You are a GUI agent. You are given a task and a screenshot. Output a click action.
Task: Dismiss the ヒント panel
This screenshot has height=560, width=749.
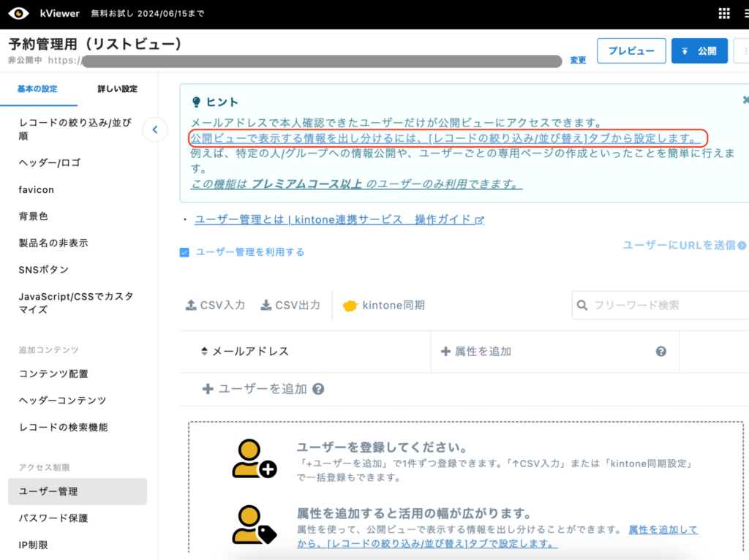point(745,99)
